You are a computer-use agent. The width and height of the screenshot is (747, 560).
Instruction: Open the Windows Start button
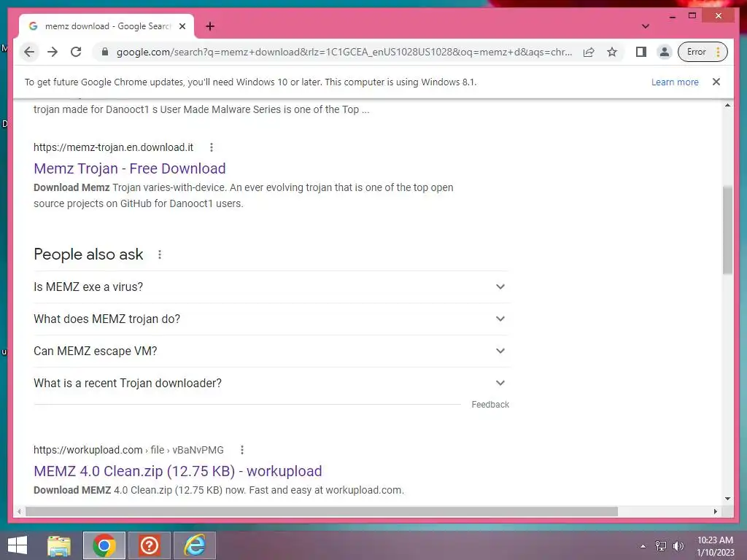pyautogui.click(x=18, y=545)
